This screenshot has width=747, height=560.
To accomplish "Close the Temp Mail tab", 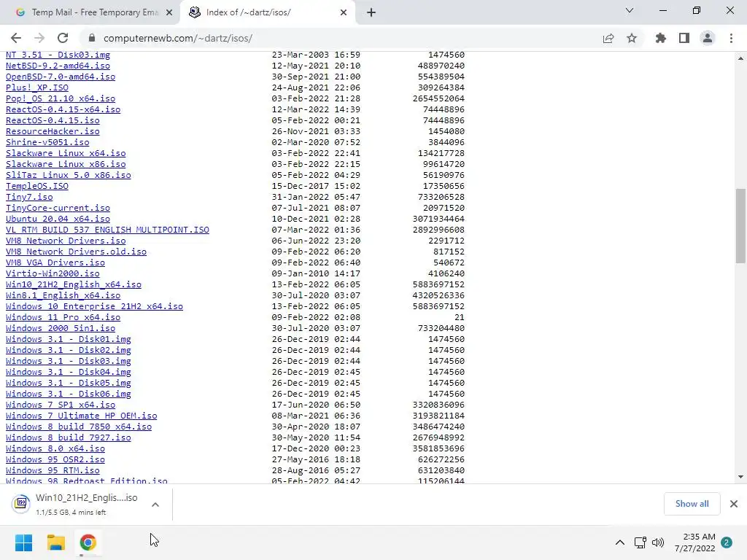I will pyautogui.click(x=169, y=12).
